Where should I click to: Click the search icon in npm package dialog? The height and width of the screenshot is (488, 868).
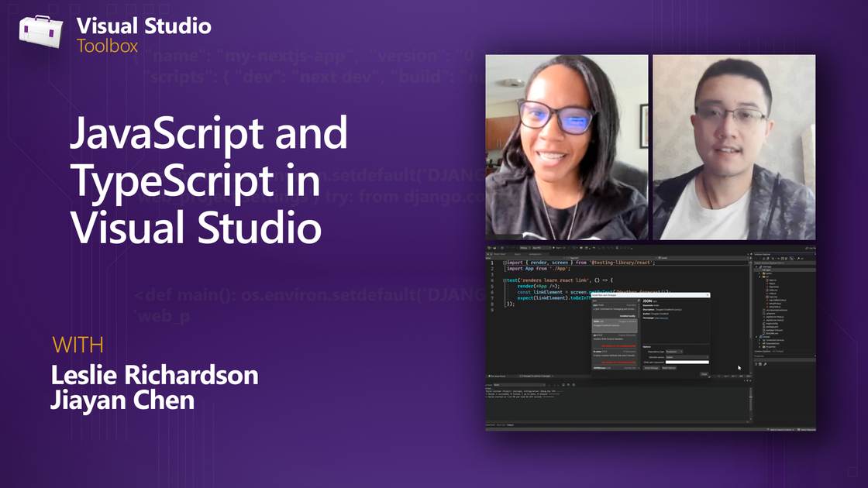pyautogui.click(x=638, y=300)
